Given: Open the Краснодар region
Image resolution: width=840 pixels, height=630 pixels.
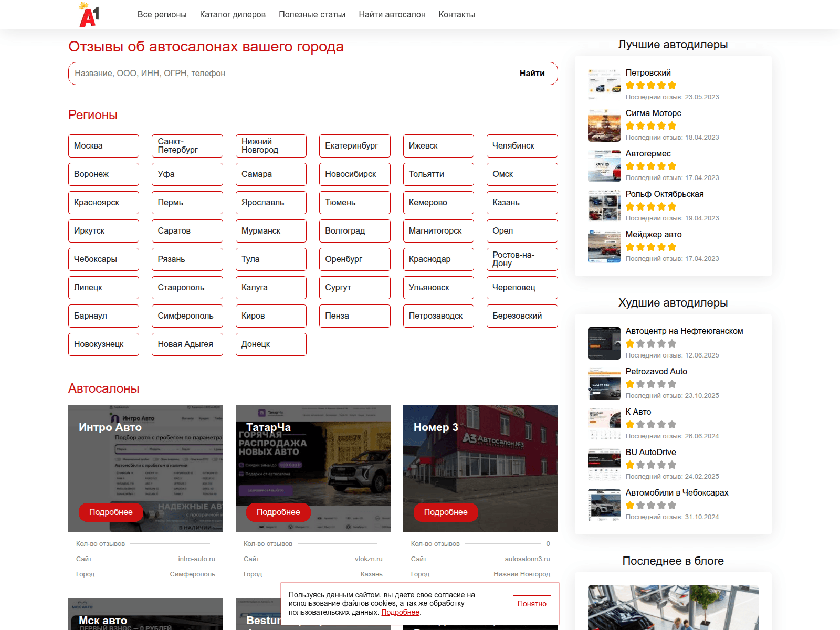Looking at the screenshot, I should click(x=438, y=259).
